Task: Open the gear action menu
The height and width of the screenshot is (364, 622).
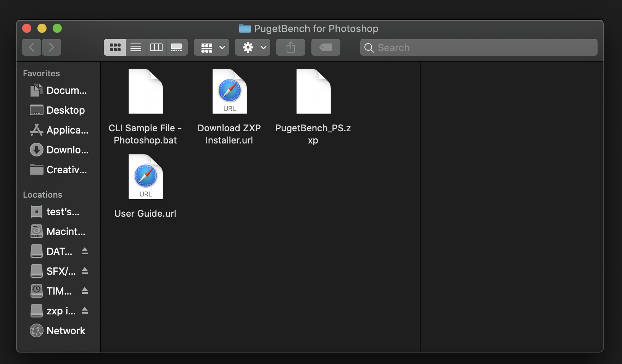Action: [253, 47]
